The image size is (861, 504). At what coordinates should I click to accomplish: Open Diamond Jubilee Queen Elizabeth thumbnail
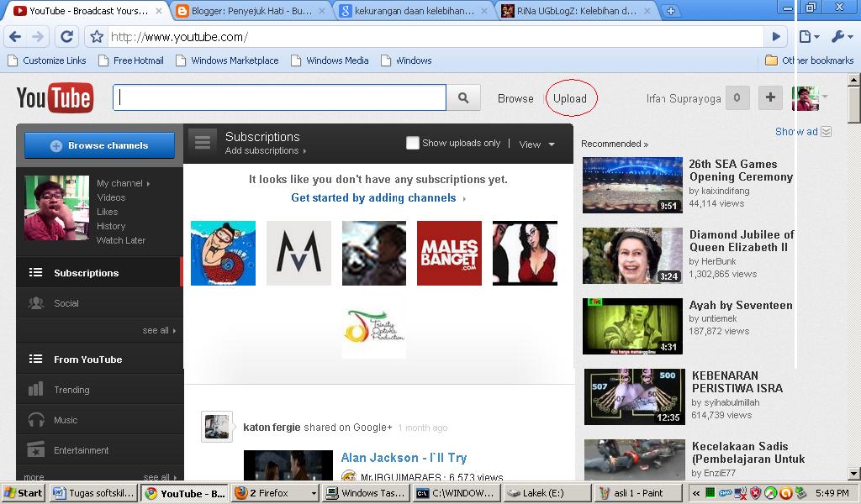click(632, 255)
